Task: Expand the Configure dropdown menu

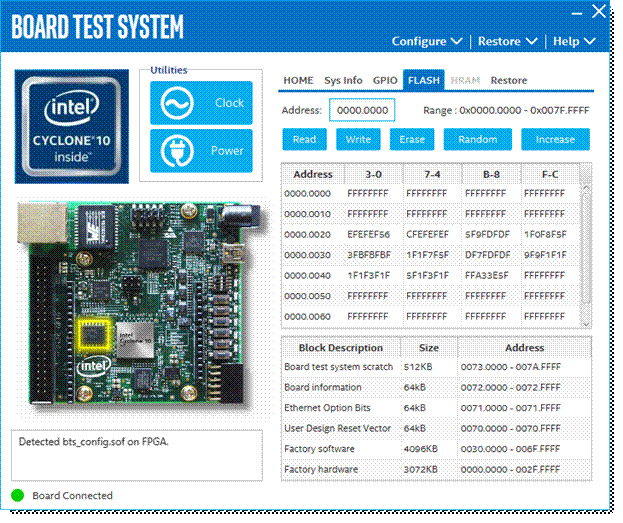Action: pyautogui.click(x=427, y=41)
